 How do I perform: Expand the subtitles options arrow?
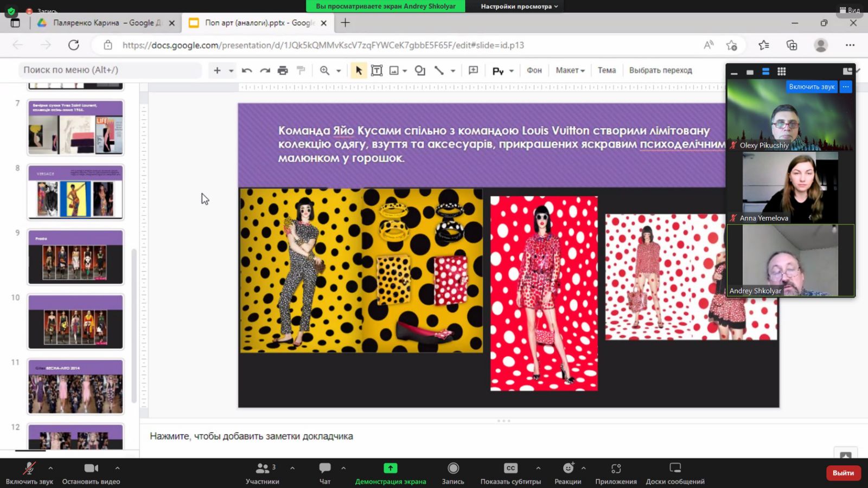click(538, 468)
